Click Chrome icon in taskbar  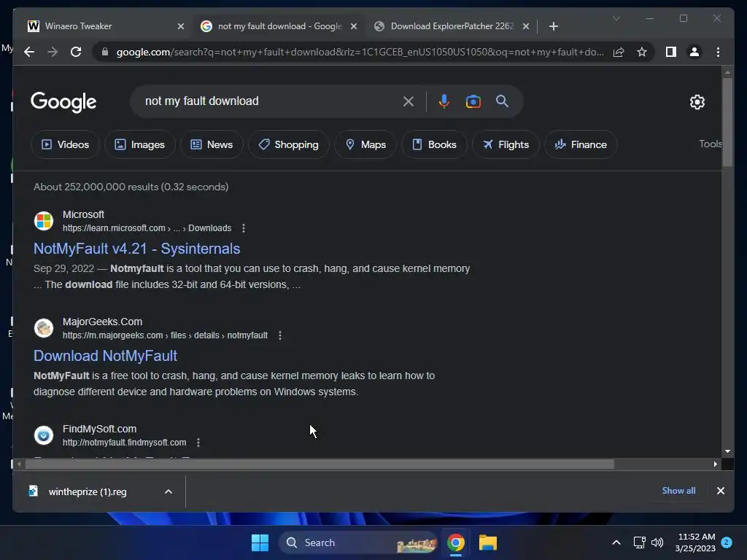point(456,542)
